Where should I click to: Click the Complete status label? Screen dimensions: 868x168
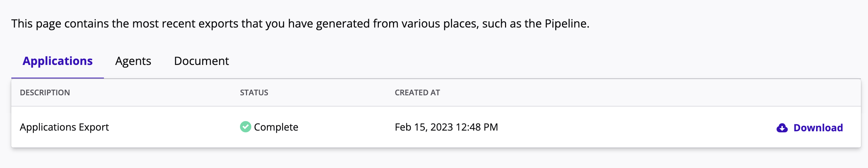pyautogui.click(x=276, y=127)
